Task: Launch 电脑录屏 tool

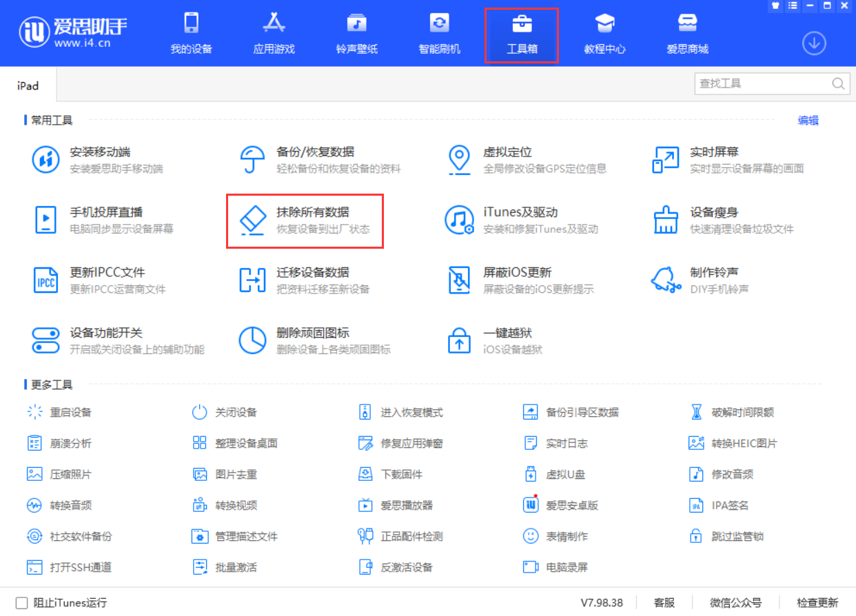Action: [556, 567]
